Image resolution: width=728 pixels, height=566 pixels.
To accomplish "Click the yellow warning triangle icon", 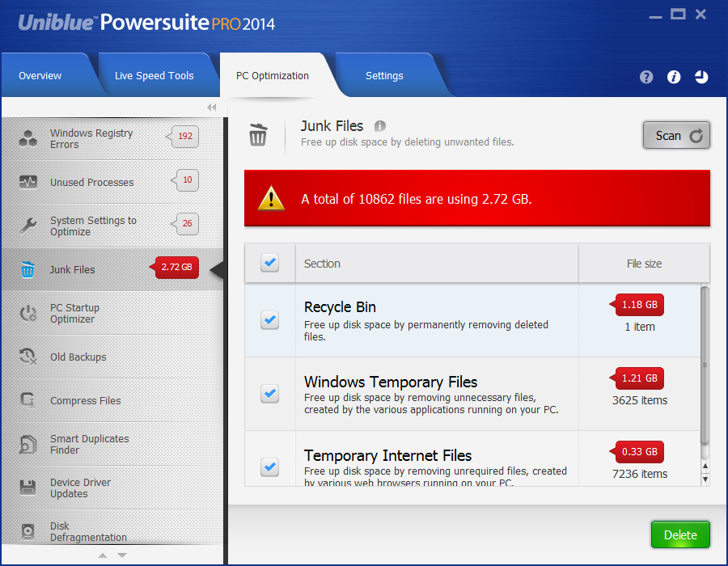I will [x=271, y=199].
